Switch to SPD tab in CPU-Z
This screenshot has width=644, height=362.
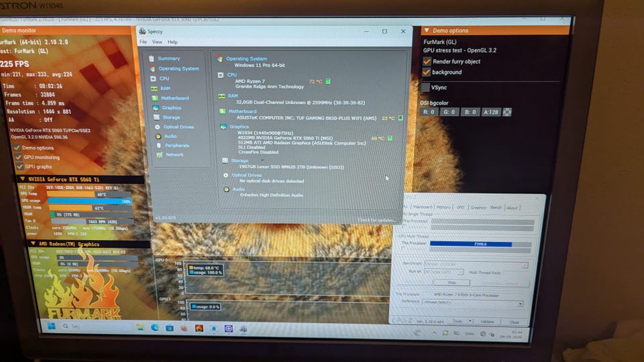[x=460, y=207]
